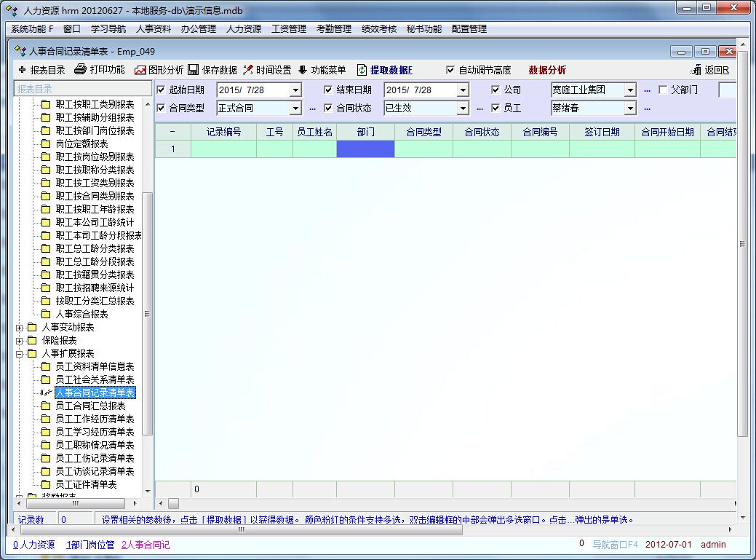Open 时间设置 toolbar icon
Viewport: 756px width, 560px height.
point(248,70)
